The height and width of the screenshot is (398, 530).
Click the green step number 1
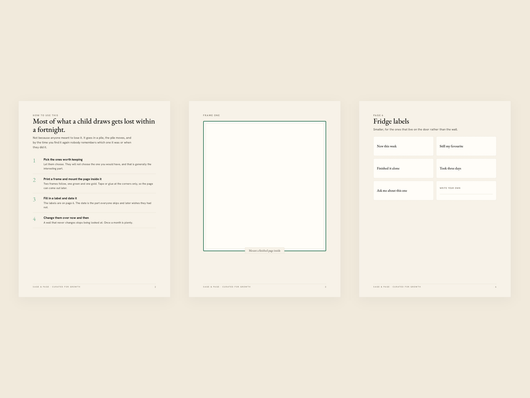coord(34,161)
